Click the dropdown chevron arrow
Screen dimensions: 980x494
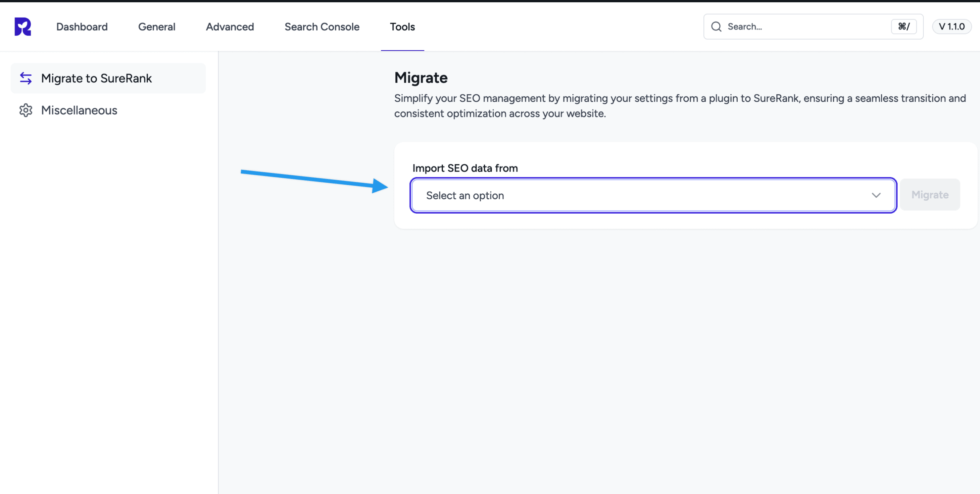tap(876, 195)
